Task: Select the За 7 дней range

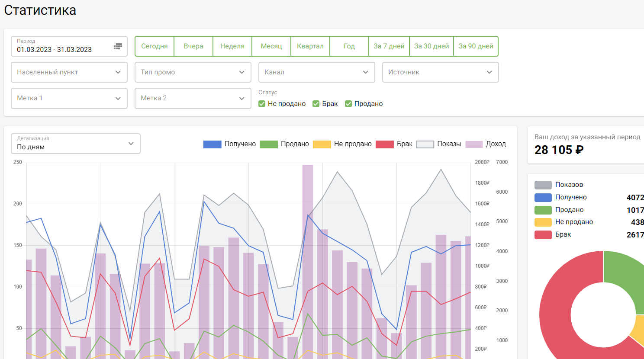Action: 389,46
